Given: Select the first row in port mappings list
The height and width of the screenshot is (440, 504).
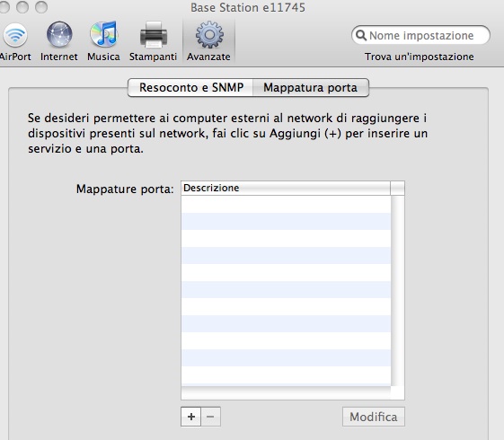Looking at the screenshot, I should coord(286,204).
